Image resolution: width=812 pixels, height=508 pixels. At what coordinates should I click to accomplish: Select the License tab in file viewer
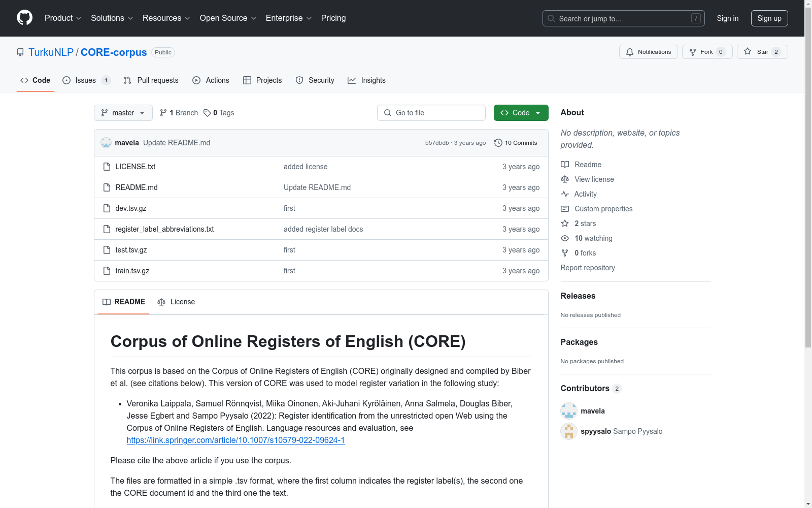[176, 302]
